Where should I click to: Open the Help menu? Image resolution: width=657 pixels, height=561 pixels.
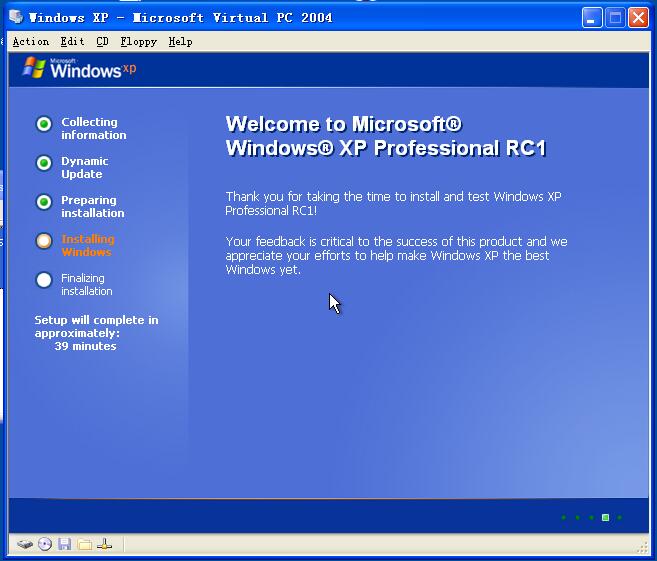(x=180, y=42)
